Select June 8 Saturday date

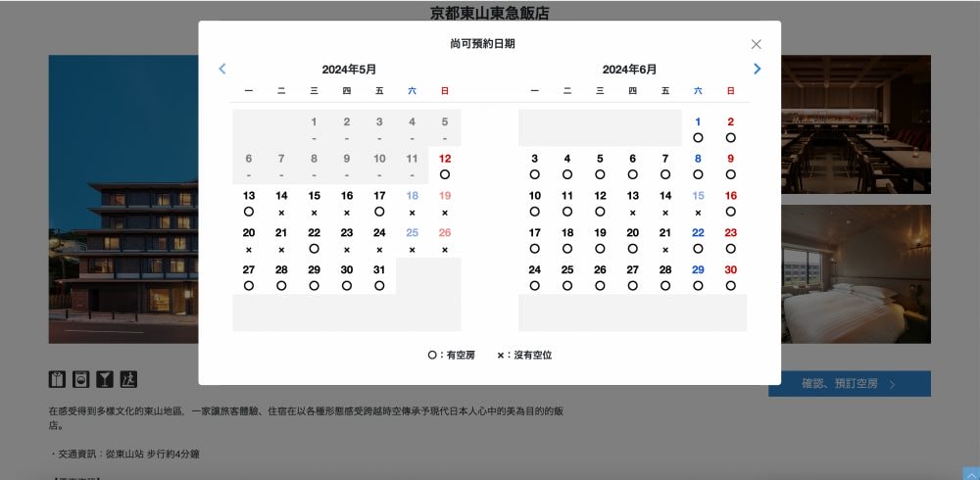[x=698, y=166]
